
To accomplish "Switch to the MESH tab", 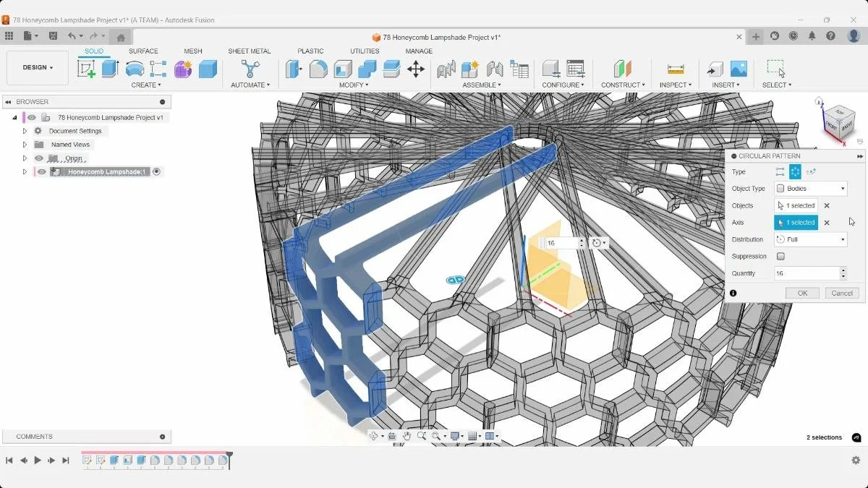I will point(193,51).
